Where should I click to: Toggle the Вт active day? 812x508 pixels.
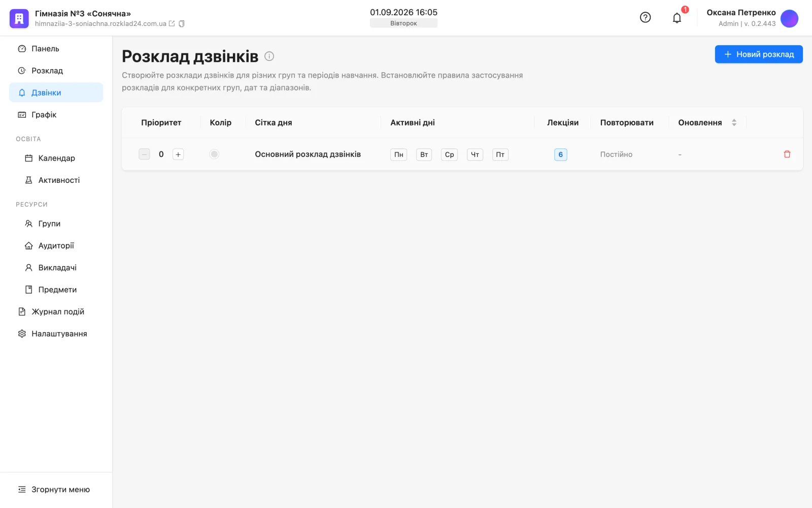[x=424, y=154]
